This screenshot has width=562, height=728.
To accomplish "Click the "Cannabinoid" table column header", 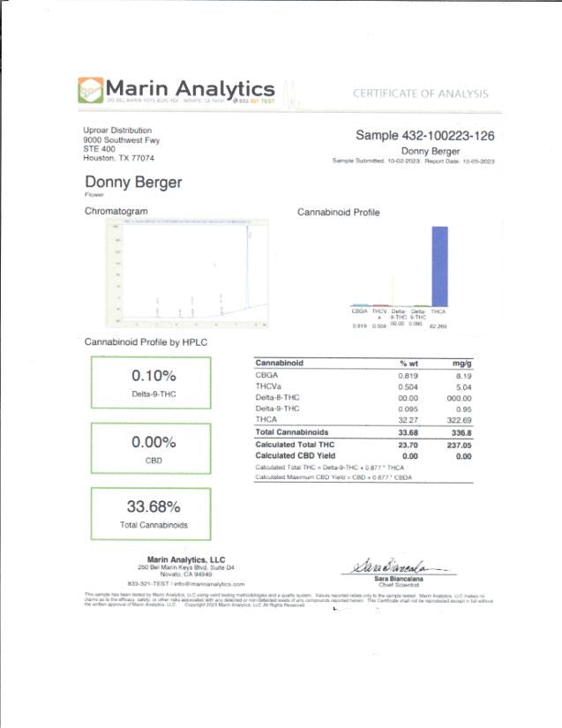I will click(280, 363).
